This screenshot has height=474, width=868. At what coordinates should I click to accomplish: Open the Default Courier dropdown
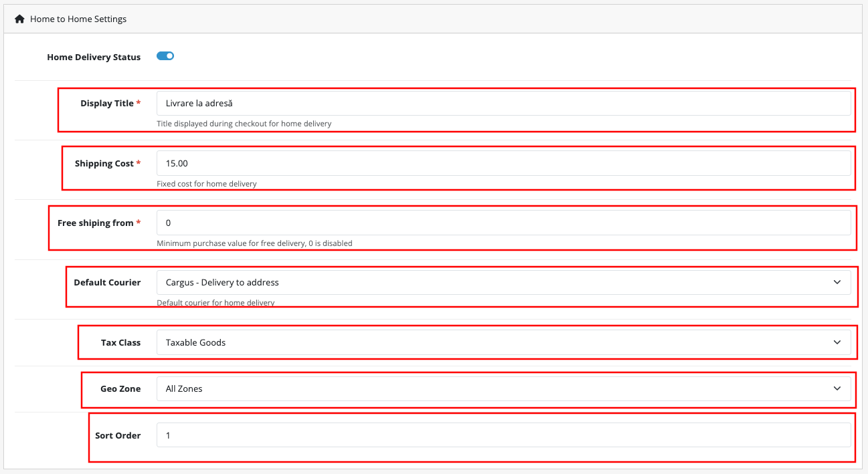click(504, 282)
